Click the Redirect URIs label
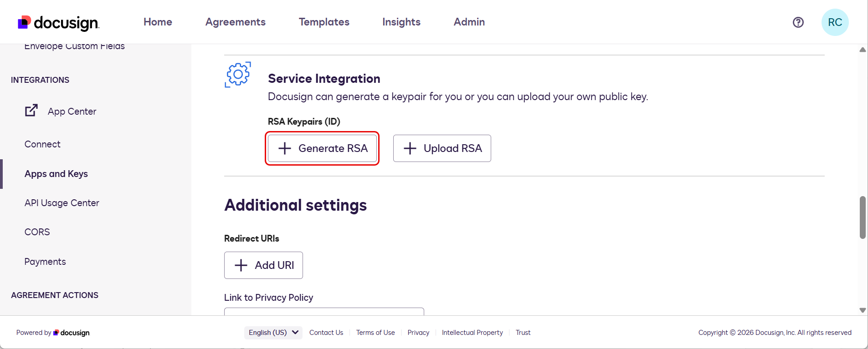Viewport: 868px width, 349px height. pyautogui.click(x=252, y=238)
